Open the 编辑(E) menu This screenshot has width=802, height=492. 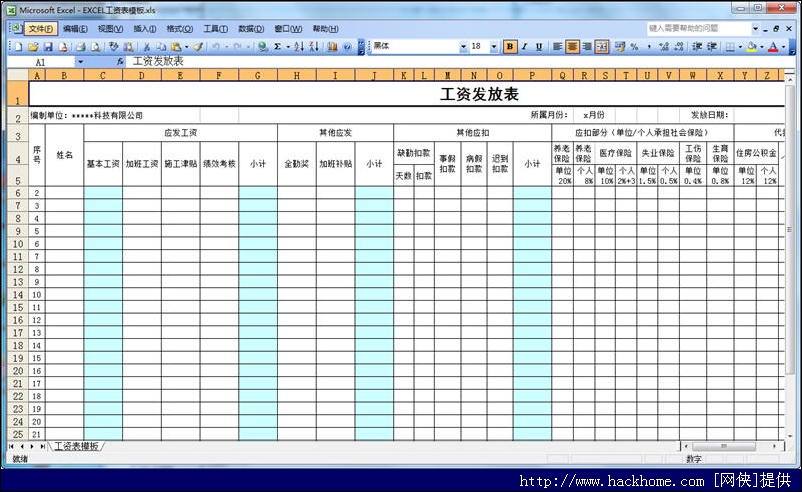click(x=75, y=29)
